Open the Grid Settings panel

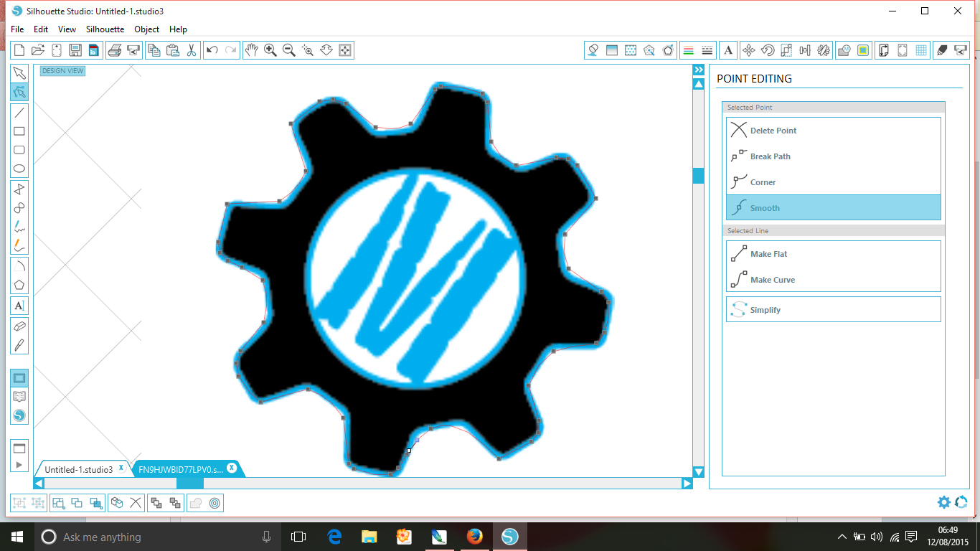(x=921, y=50)
